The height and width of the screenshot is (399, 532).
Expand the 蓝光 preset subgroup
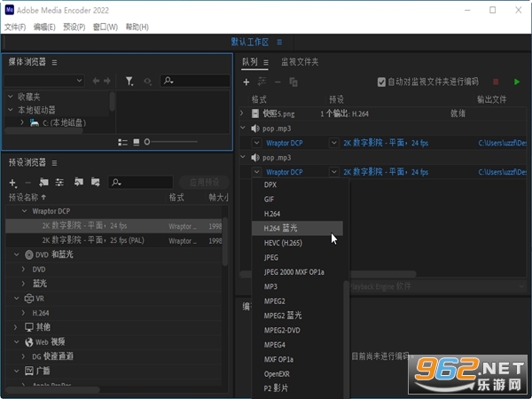click(23, 284)
